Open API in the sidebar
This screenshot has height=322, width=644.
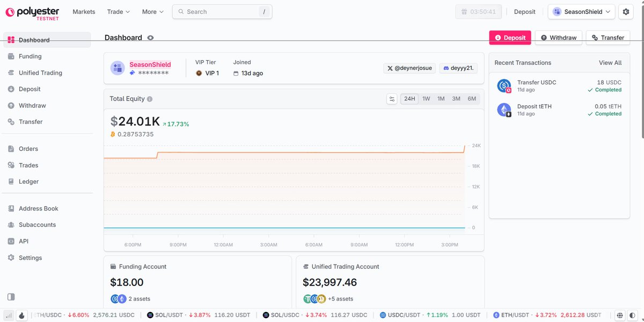click(x=47, y=241)
